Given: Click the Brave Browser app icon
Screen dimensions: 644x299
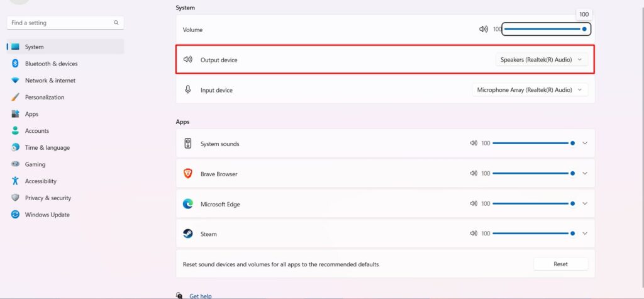Looking at the screenshot, I should (x=187, y=173).
